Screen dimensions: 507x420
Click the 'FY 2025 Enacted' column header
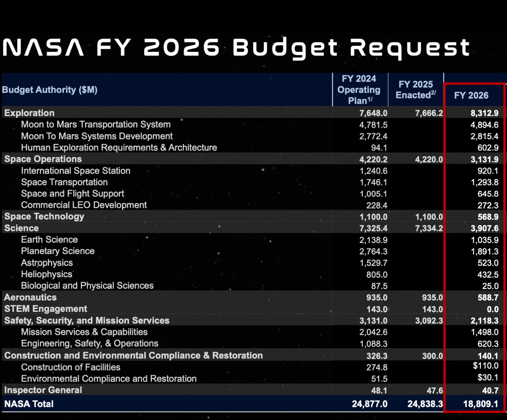click(416, 90)
